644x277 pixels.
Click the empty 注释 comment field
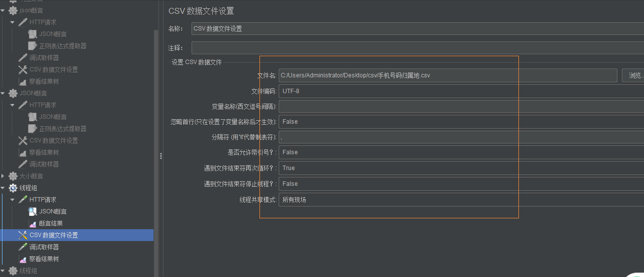pyautogui.click(x=418, y=48)
